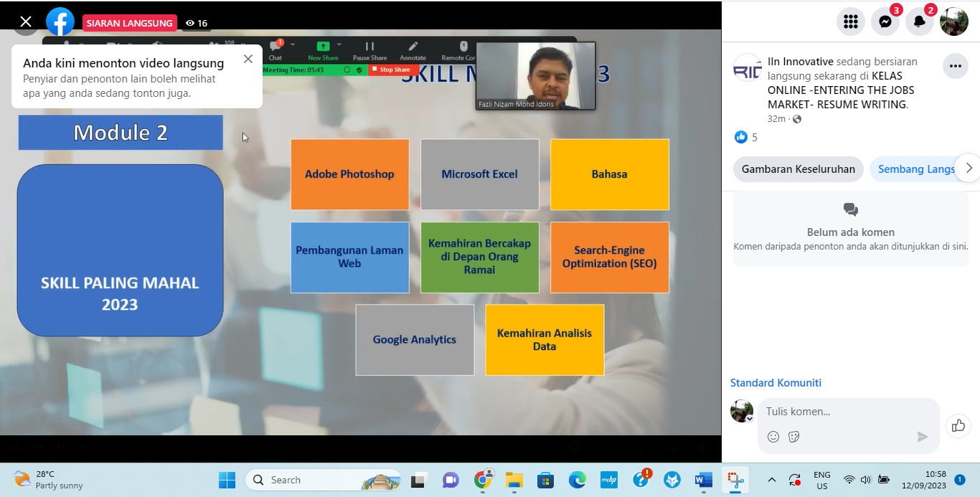The image size is (980, 497).
Task: Open the Standard Komuniti link
Action: coord(776,383)
